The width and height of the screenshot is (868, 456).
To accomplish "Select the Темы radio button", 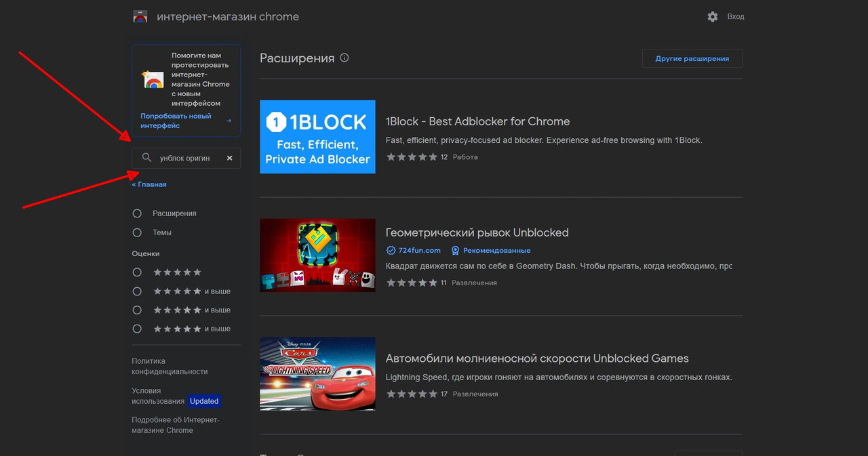I will tap(137, 232).
